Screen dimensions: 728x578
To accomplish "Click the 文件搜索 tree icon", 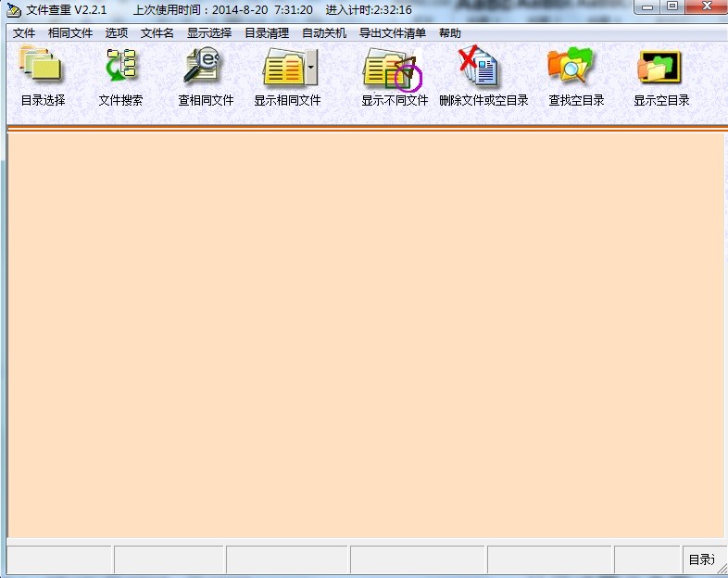I will pyautogui.click(x=121, y=65).
